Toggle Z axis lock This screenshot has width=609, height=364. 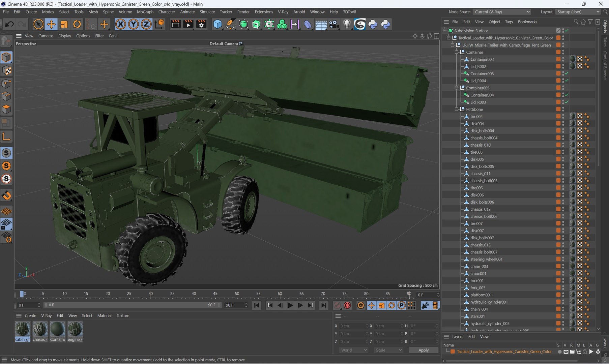tap(146, 24)
